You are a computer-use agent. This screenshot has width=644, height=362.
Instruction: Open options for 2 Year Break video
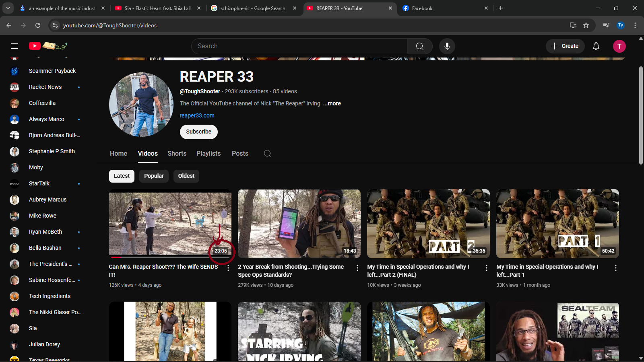click(357, 268)
